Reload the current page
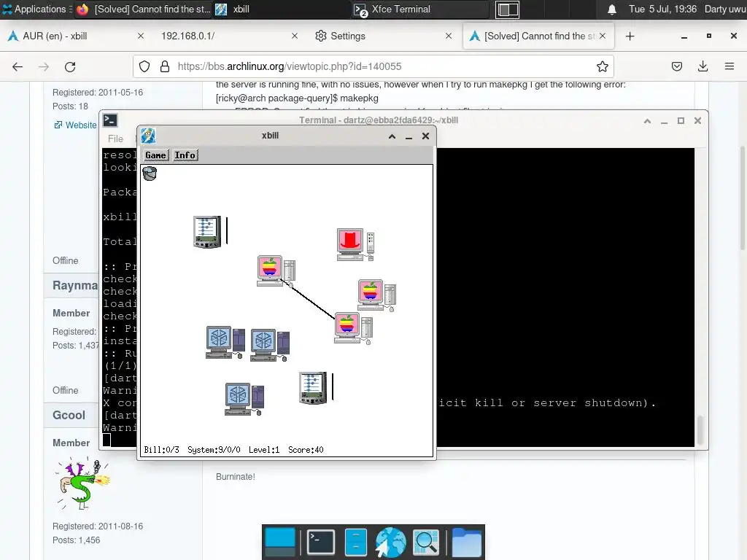Screen dimensions: 747x560 coord(70,66)
